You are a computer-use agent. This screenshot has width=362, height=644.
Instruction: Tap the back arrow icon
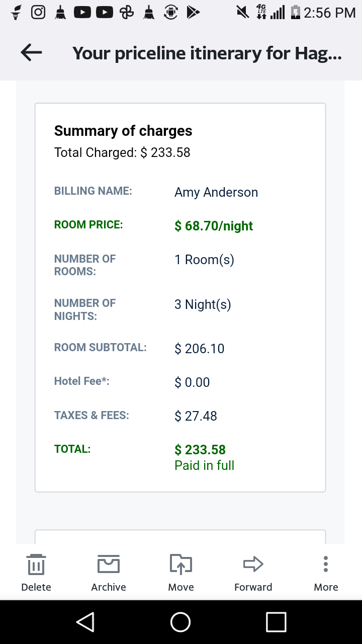click(31, 52)
